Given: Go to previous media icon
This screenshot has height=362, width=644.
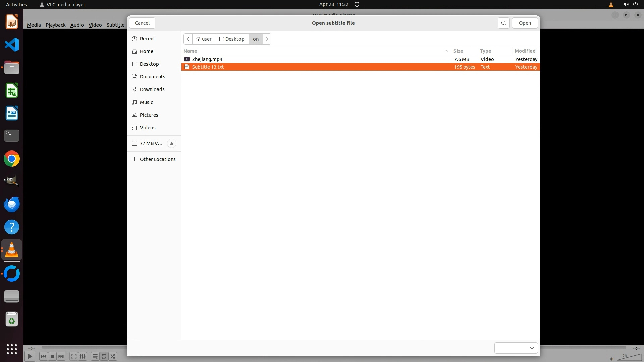Looking at the screenshot, I should (x=43, y=356).
